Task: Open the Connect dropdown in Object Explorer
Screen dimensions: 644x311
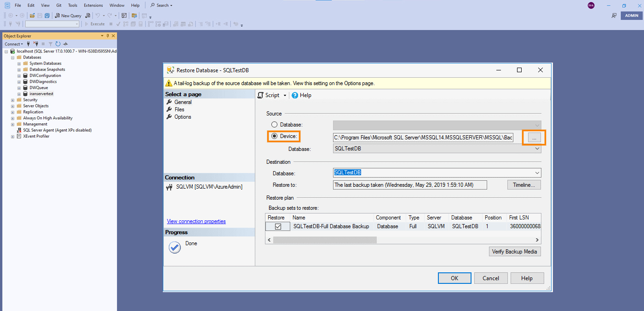Action: pos(13,44)
